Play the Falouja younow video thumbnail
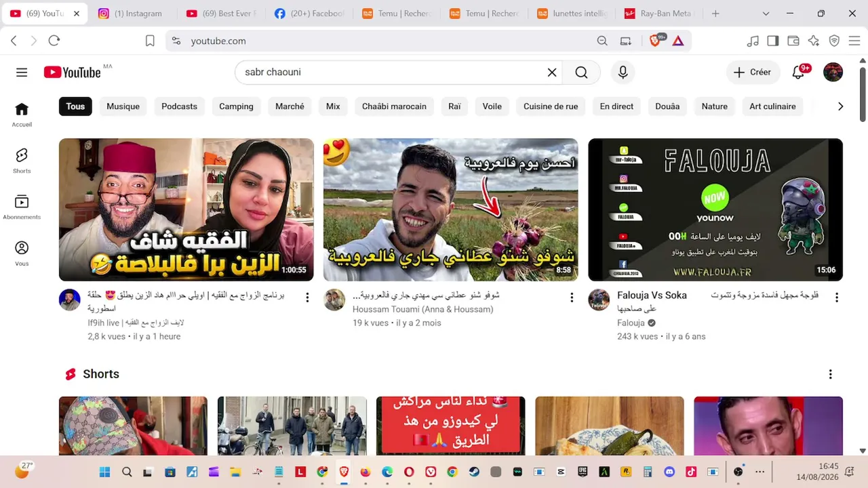Screen dimensions: 868x488 click(715, 210)
